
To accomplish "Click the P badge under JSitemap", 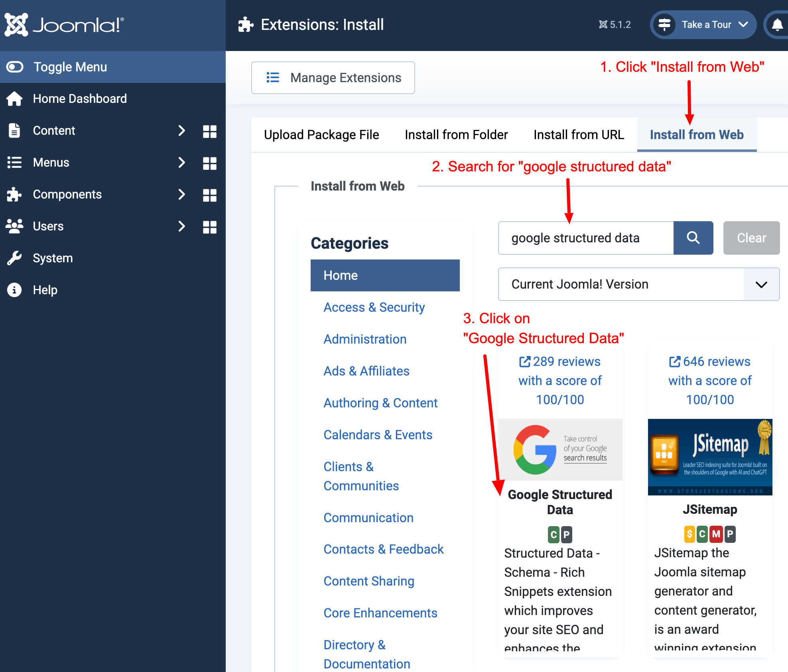I will coord(730,534).
